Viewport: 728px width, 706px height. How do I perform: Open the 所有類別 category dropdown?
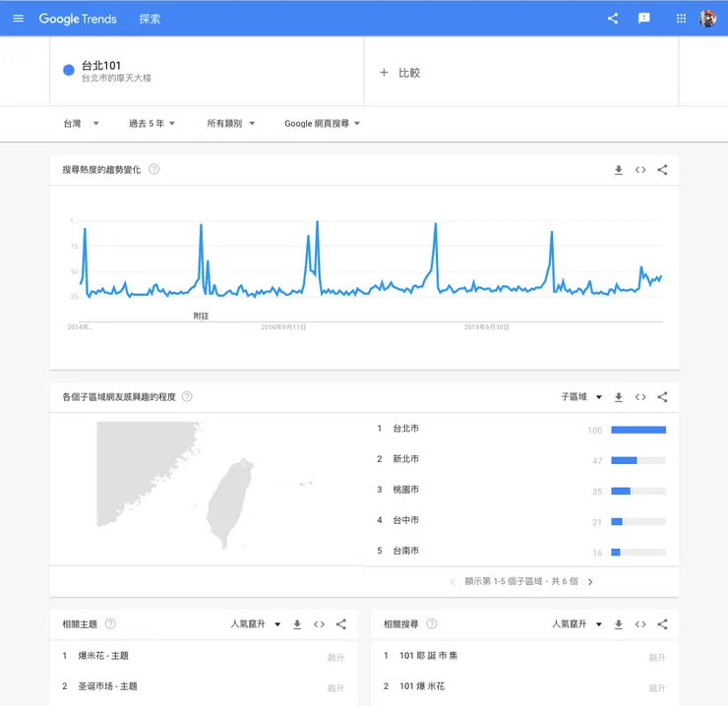pos(231,124)
